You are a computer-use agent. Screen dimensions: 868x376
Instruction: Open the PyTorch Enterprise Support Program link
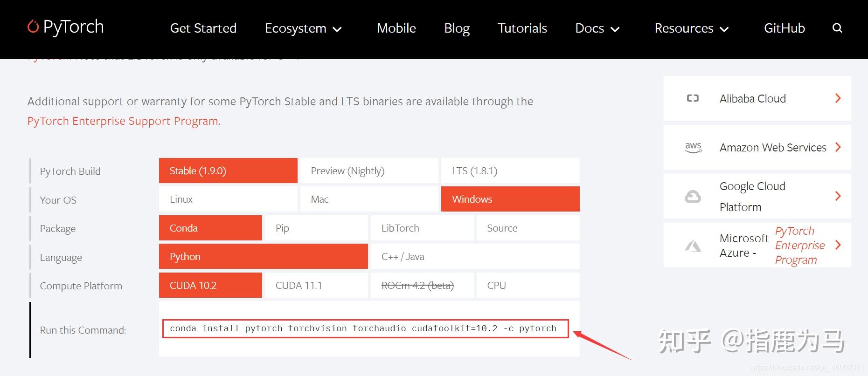click(x=123, y=121)
